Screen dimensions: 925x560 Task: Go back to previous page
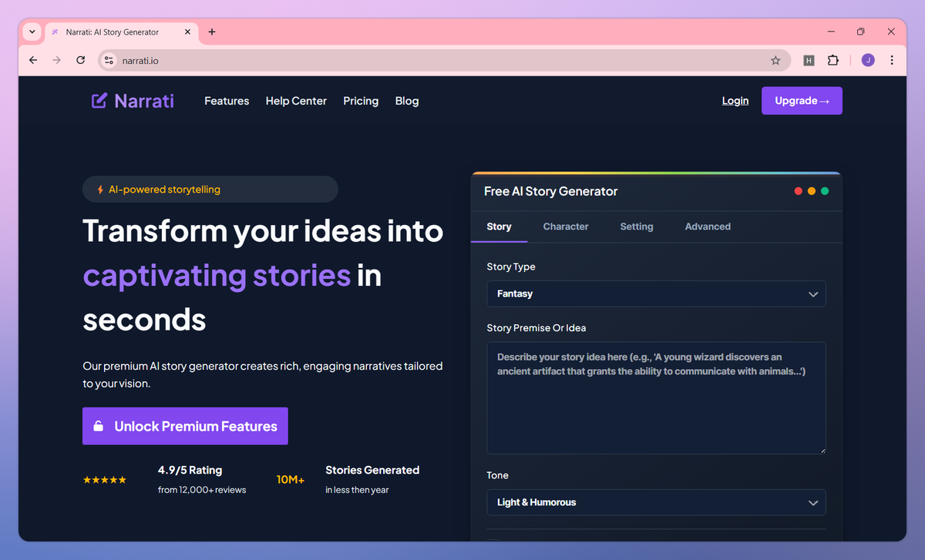click(x=32, y=60)
